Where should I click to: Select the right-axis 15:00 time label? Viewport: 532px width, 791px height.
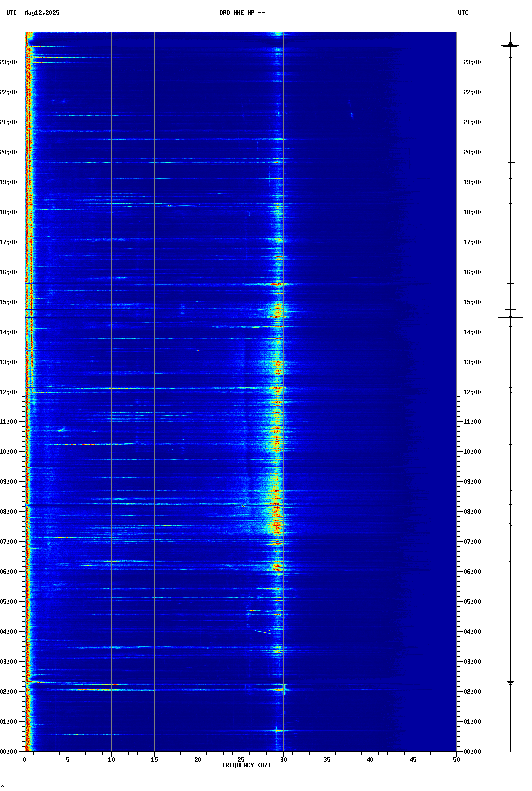tap(472, 302)
